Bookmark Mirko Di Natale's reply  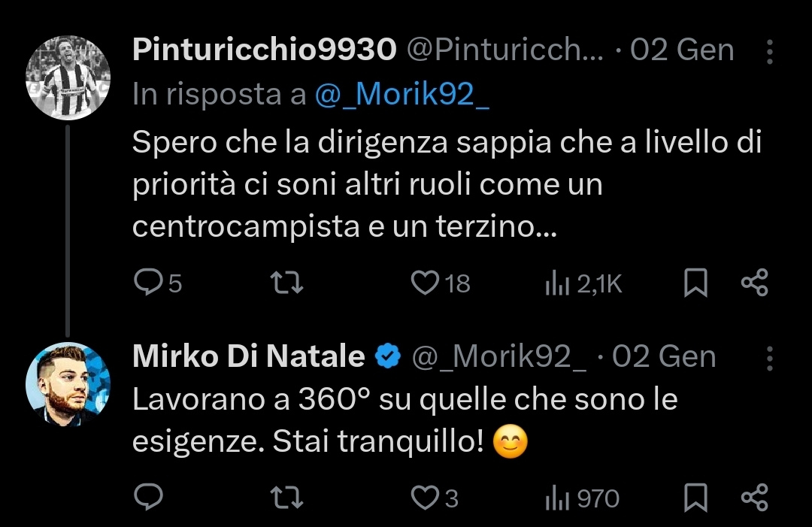point(695,497)
